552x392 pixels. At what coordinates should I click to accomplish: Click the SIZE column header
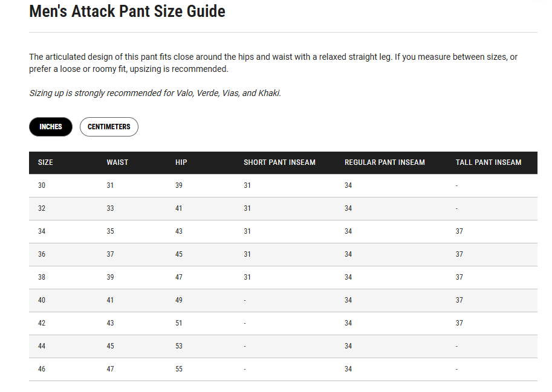click(45, 162)
